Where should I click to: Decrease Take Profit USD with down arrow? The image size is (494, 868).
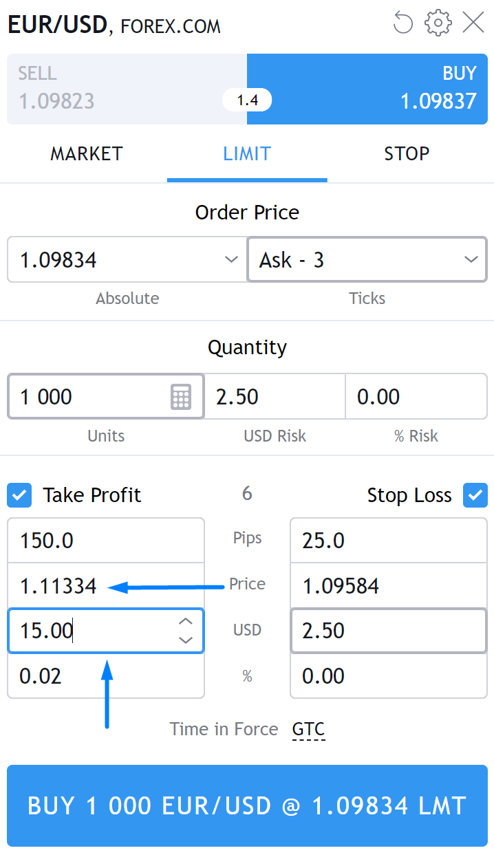[x=185, y=640]
